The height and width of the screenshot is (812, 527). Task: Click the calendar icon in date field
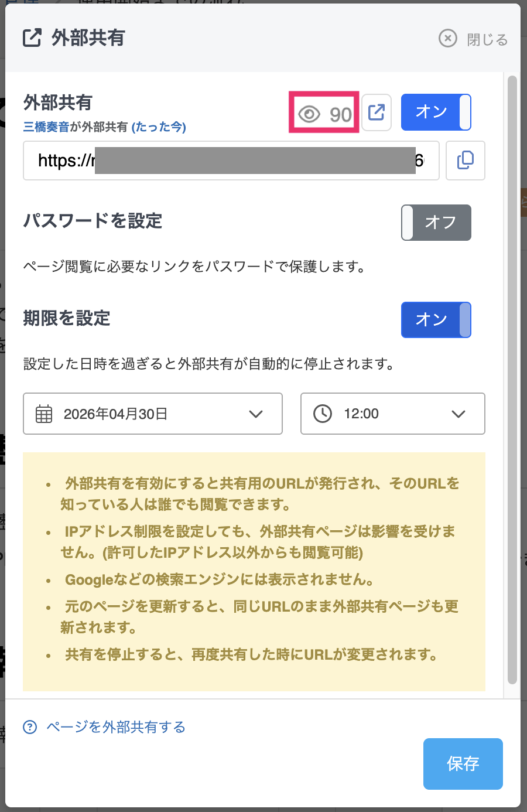point(44,414)
